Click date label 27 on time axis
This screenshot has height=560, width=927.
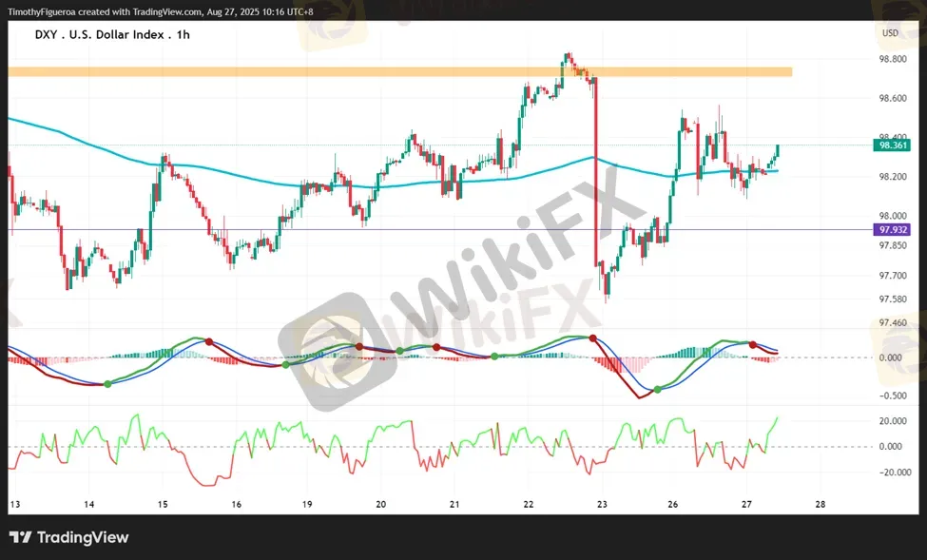(746, 505)
